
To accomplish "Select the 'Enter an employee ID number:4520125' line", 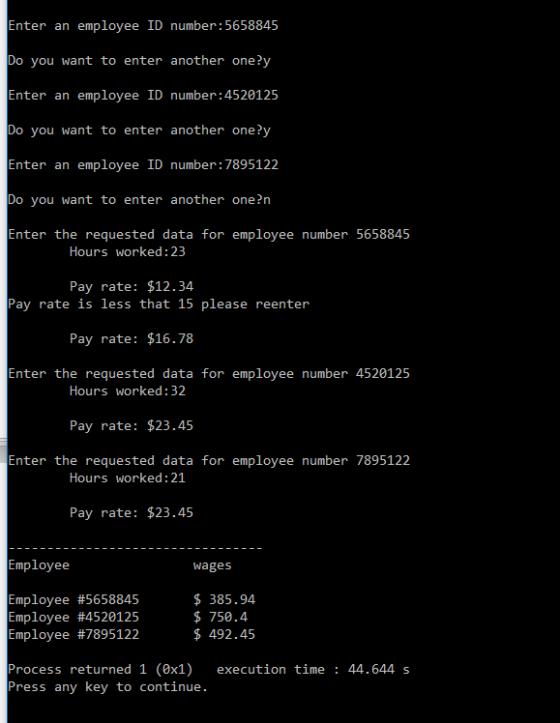I will (x=143, y=95).
